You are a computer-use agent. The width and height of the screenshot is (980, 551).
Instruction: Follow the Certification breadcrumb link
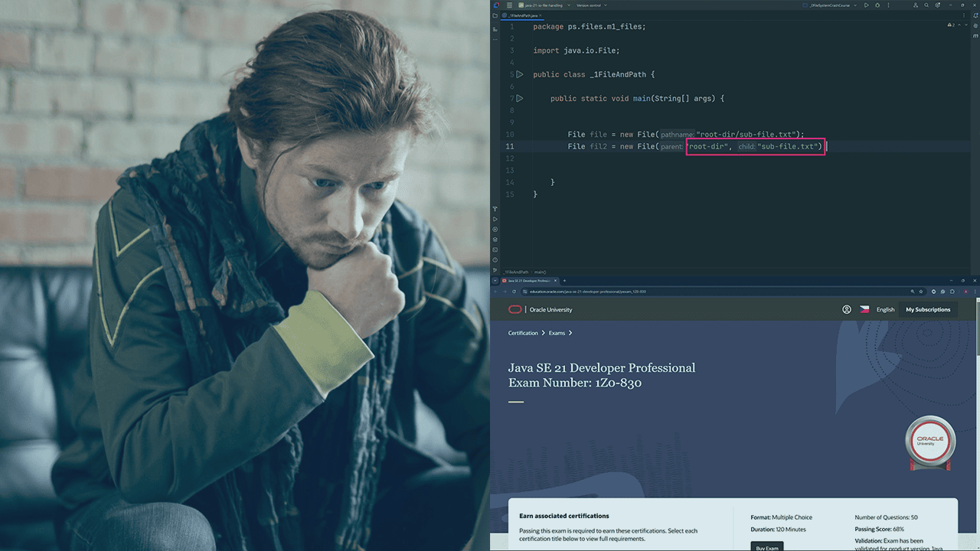click(523, 333)
